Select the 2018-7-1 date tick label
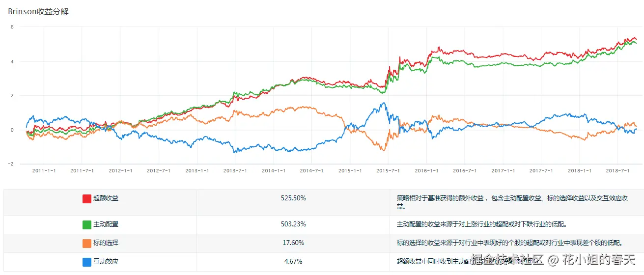644x275 pixels. coord(617,170)
